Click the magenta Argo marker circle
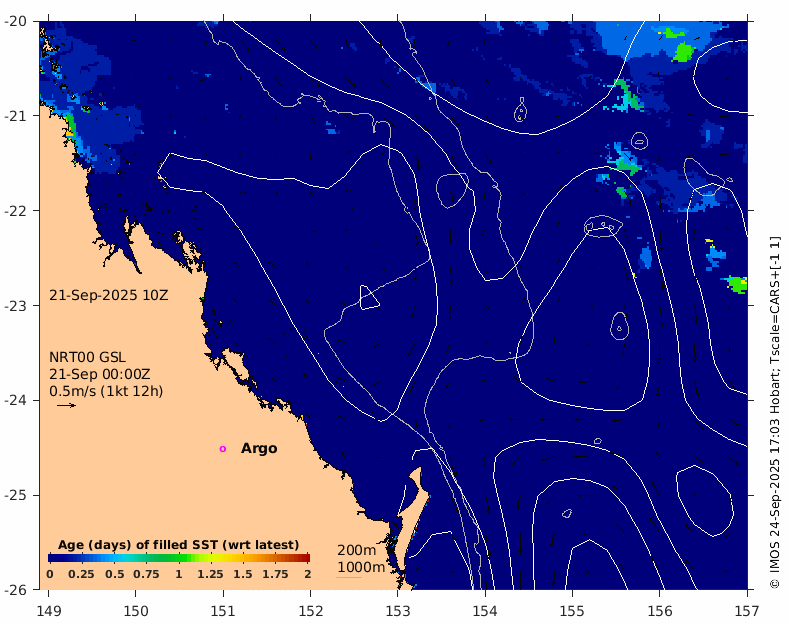 [223, 449]
